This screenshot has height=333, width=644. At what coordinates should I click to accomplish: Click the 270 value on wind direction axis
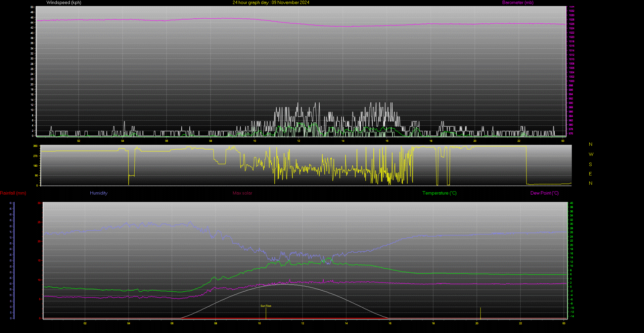(x=35, y=156)
